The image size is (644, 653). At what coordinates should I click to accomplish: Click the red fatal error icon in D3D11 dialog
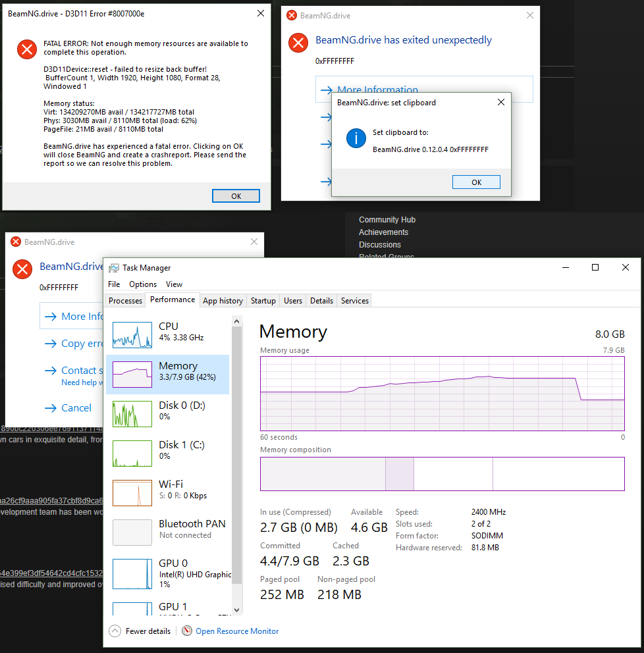coord(27,49)
